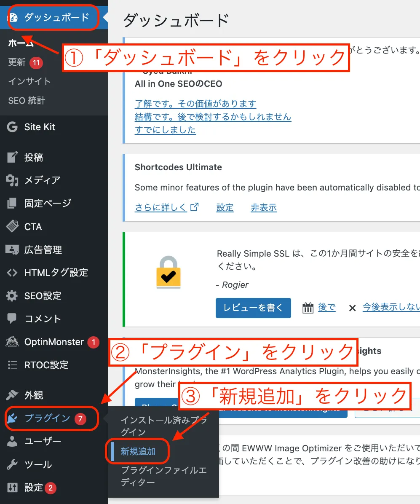Image resolution: width=420 pixels, height=504 pixels.
Task: Click the red 1 badge on OptinMonster
Action: coord(94,342)
